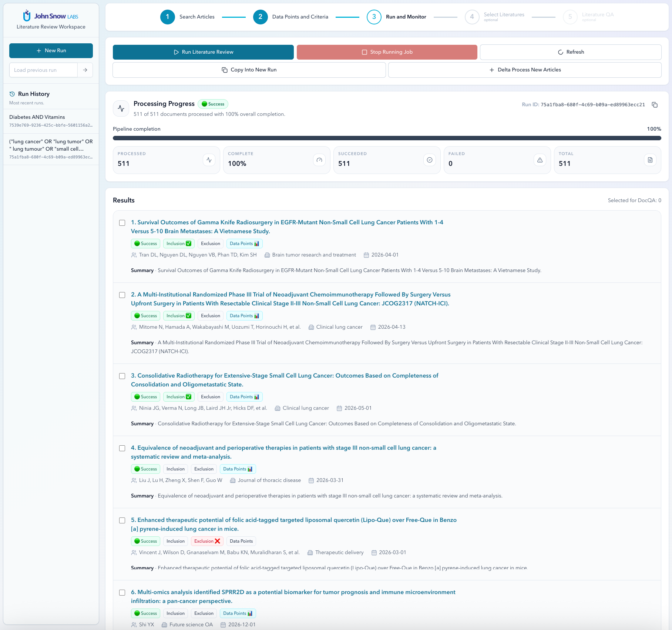Click Run Literature Review button
The image size is (672, 630).
pyautogui.click(x=203, y=52)
